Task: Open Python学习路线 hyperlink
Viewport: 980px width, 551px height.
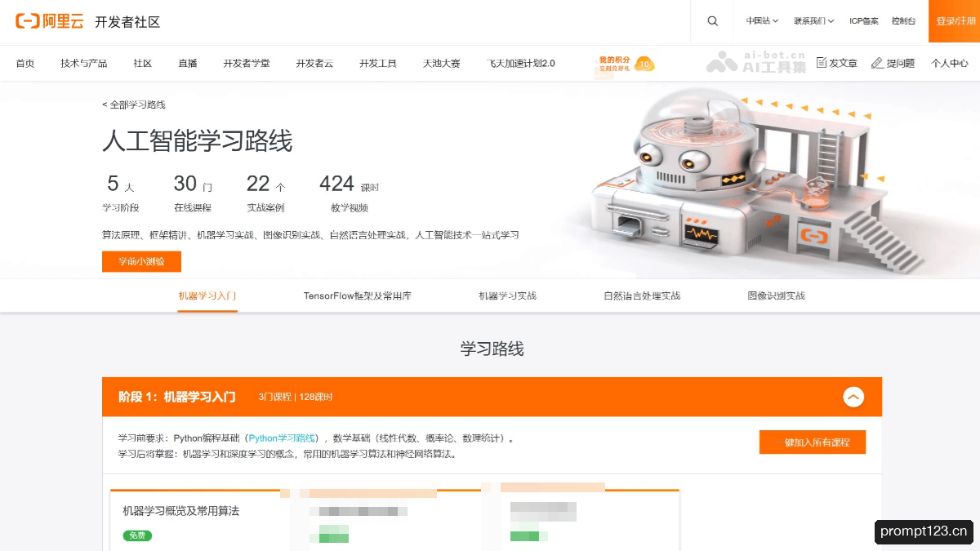Action: point(283,438)
